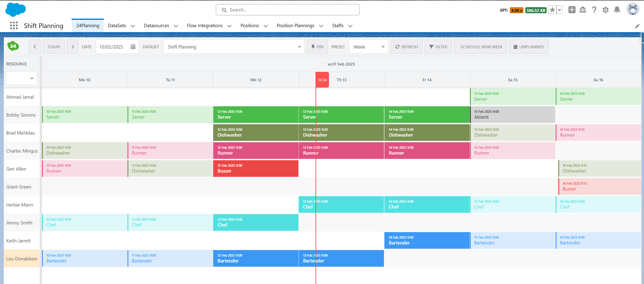The image size is (644, 284).
Task: Select Geri Allen's red Busser shift
Action: click(x=256, y=168)
